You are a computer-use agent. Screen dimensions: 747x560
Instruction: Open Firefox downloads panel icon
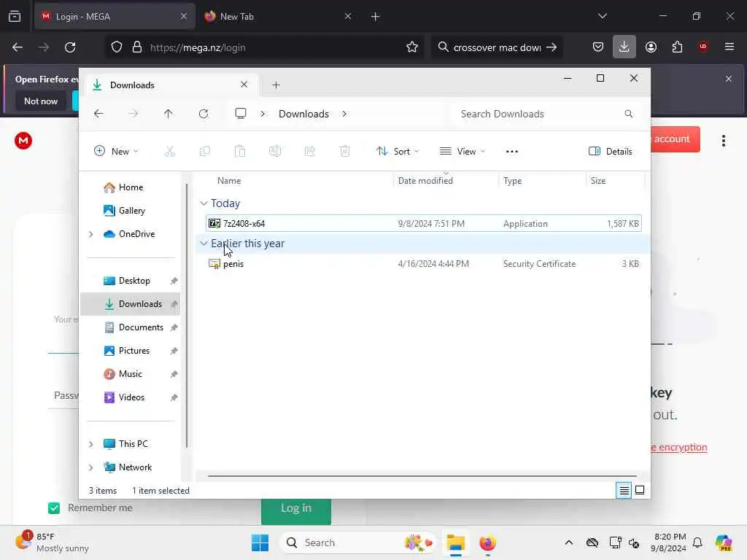tap(624, 47)
